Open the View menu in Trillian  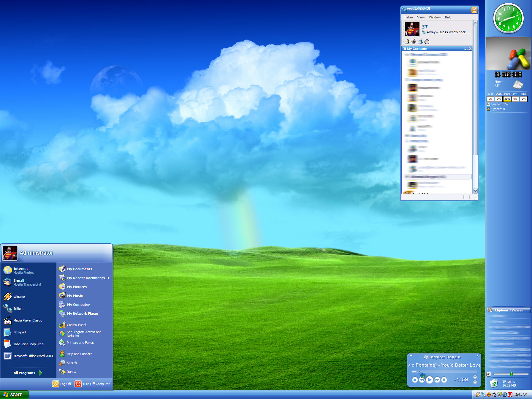pos(421,17)
